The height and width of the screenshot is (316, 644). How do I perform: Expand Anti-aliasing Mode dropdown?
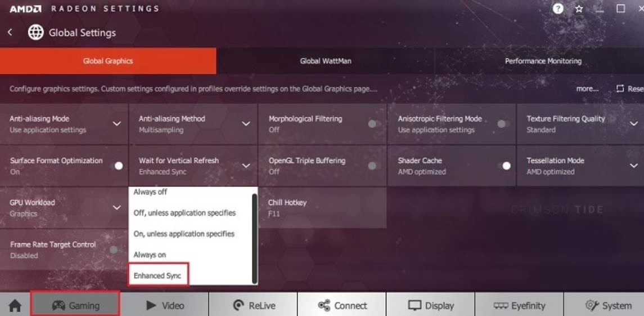(x=117, y=124)
